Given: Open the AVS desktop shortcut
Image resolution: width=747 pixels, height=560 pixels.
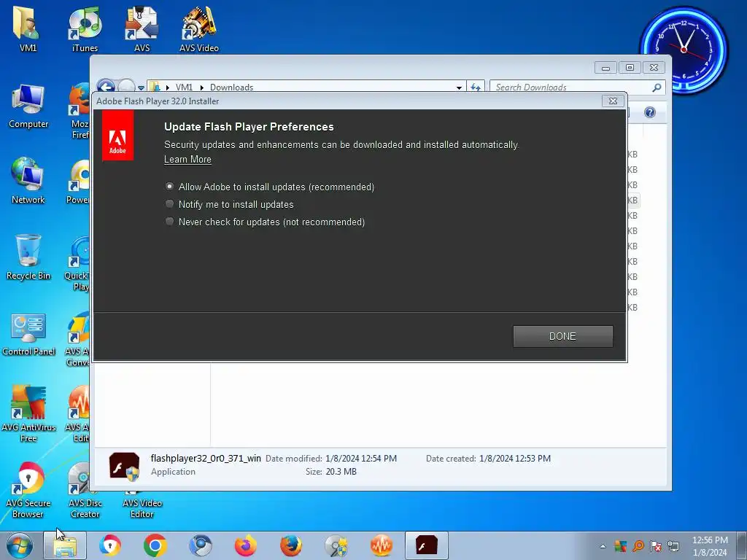Looking at the screenshot, I should (x=142, y=28).
